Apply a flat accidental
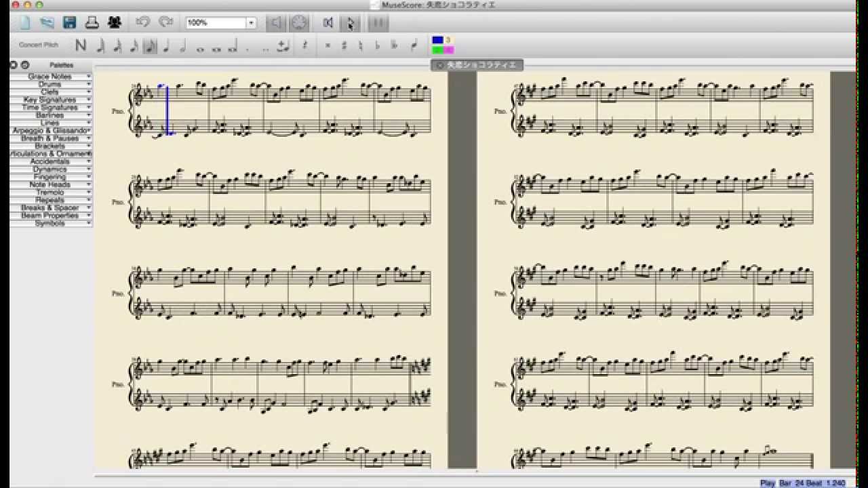Viewport: 868px width, 488px height. [x=378, y=46]
